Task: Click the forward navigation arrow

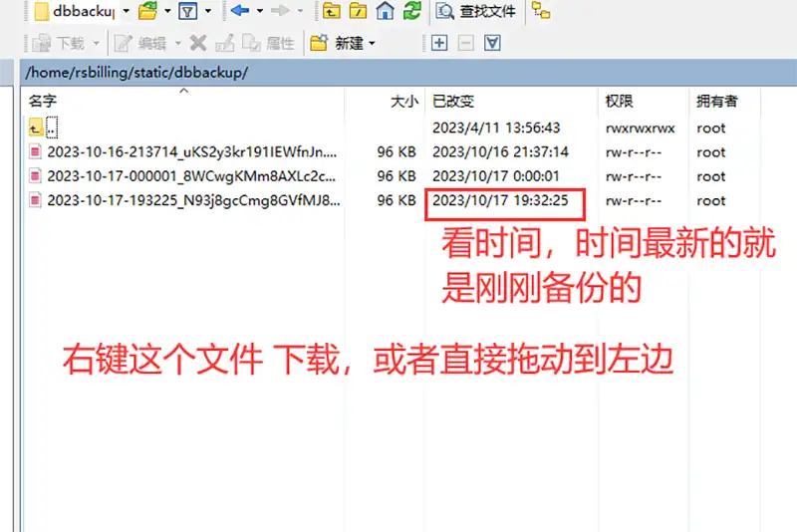Action: (x=280, y=10)
